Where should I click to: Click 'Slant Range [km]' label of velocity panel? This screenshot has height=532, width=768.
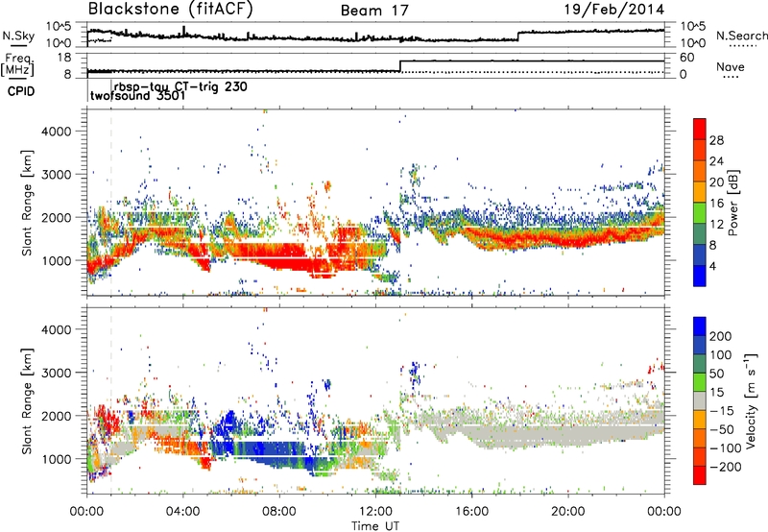click(x=27, y=400)
